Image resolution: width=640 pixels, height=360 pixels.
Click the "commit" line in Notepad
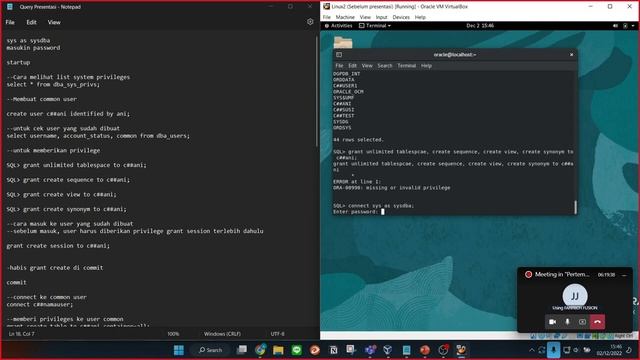[16, 282]
